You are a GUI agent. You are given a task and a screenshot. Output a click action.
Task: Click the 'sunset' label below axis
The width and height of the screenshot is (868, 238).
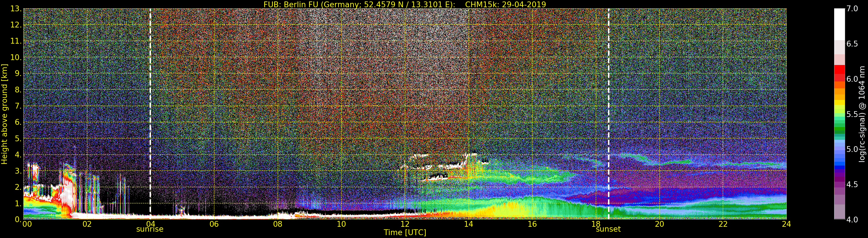[x=608, y=229]
